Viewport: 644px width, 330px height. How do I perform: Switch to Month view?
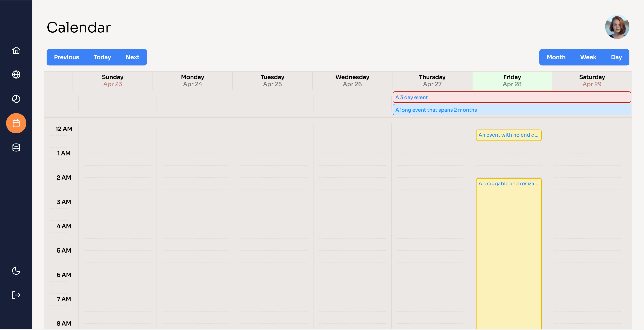[556, 57]
